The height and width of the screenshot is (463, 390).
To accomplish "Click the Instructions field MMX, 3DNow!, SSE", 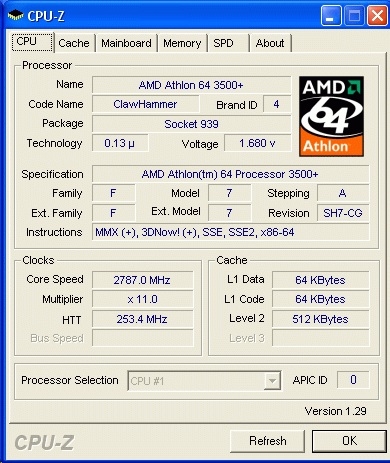I will pos(230,232).
